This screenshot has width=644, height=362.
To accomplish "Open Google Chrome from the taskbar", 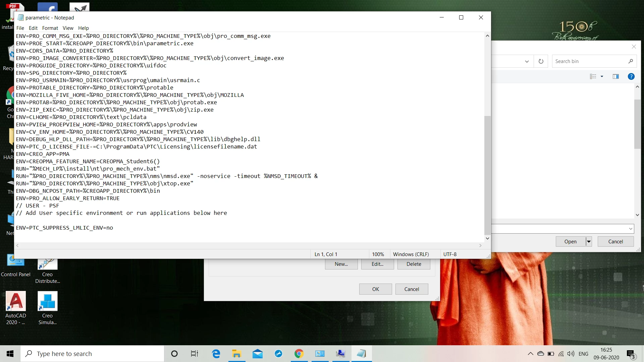I will pyautogui.click(x=299, y=354).
